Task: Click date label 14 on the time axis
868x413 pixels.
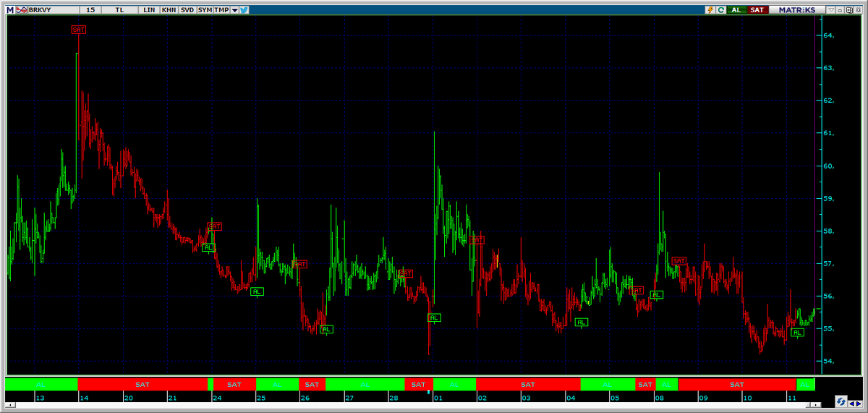Action: [85, 398]
